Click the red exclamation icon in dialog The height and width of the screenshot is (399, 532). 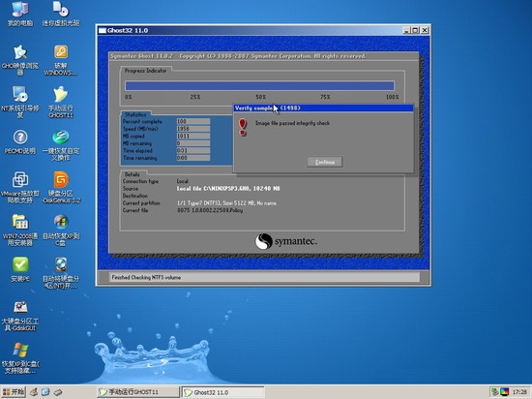pyautogui.click(x=243, y=127)
